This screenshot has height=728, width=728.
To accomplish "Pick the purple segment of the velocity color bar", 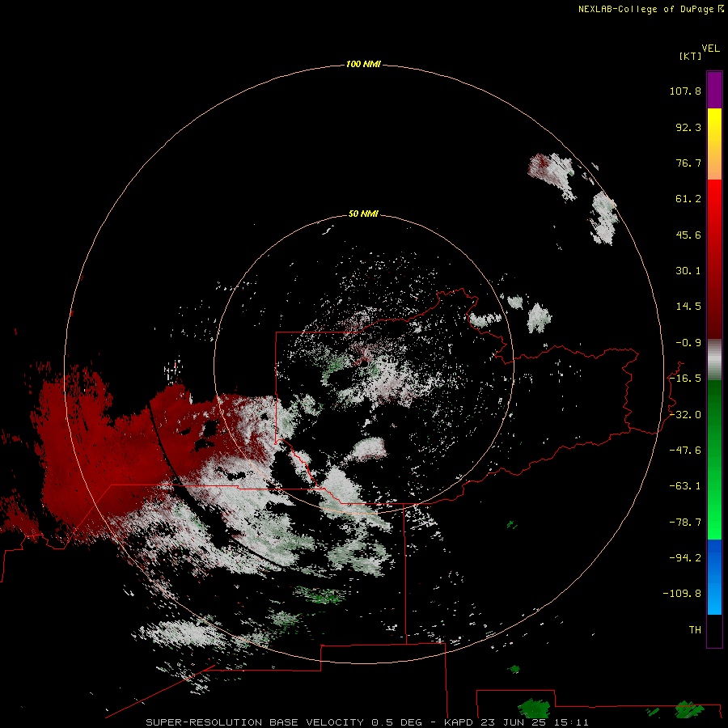I will (x=714, y=90).
